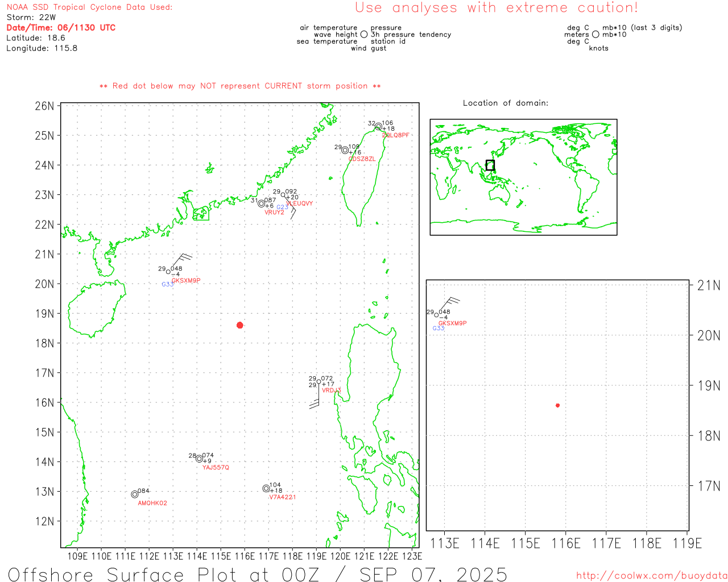This screenshot has height=582, width=728.
Task: Click the 'station id' legend label
Action: pos(388,41)
